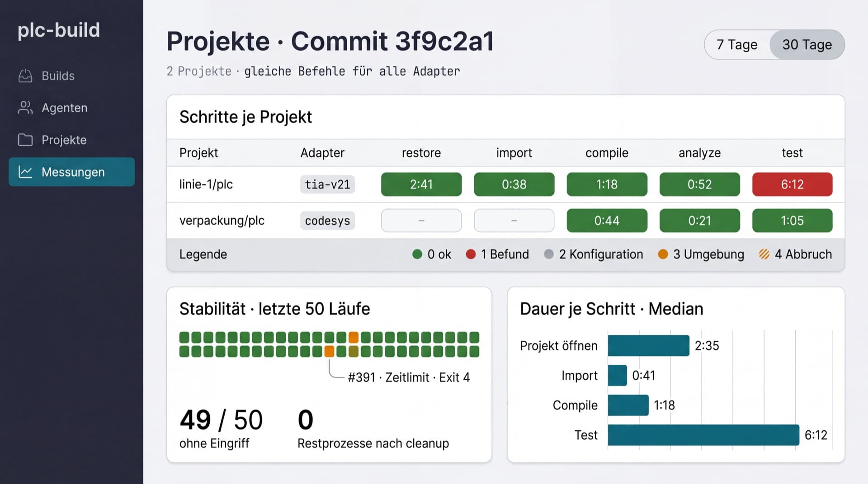The image size is (868, 484).
Task: Click the Messungen chart icon
Action: [25, 172]
